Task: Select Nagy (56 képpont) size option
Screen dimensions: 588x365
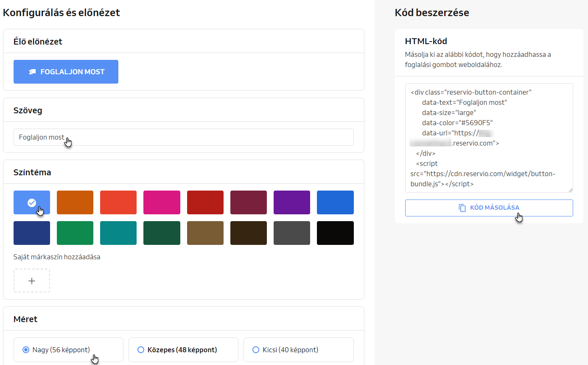Action: (68, 350)
